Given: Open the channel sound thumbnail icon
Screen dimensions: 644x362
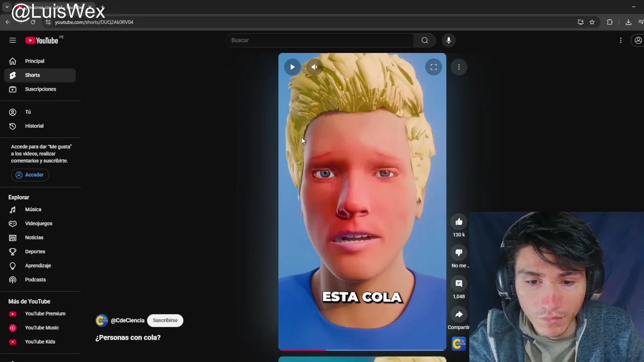Looking at the screenshot, I should [x=459, y=343].
